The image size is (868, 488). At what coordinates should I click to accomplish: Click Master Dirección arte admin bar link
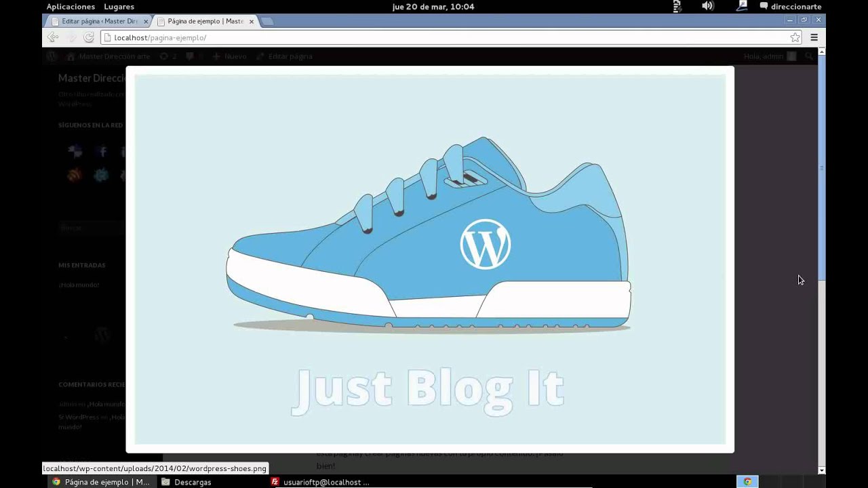pyautogui.click(x=109, y=56)
